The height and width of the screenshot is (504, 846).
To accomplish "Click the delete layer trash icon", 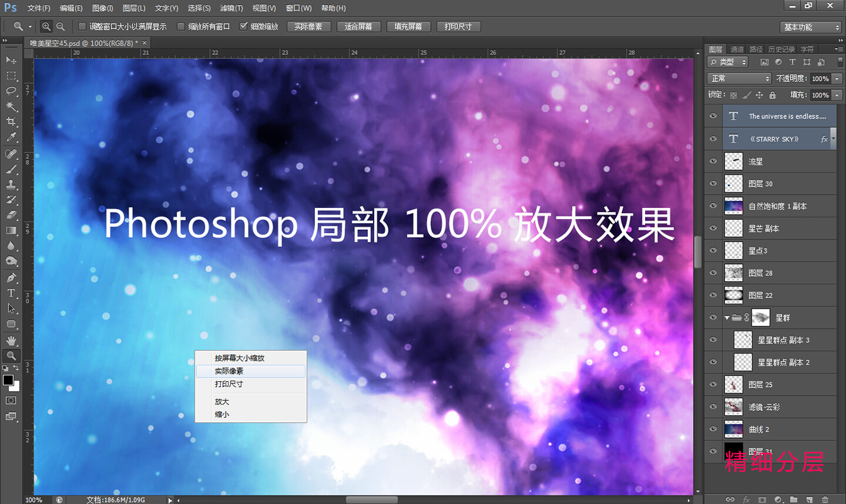I will [x=825, y=500].
